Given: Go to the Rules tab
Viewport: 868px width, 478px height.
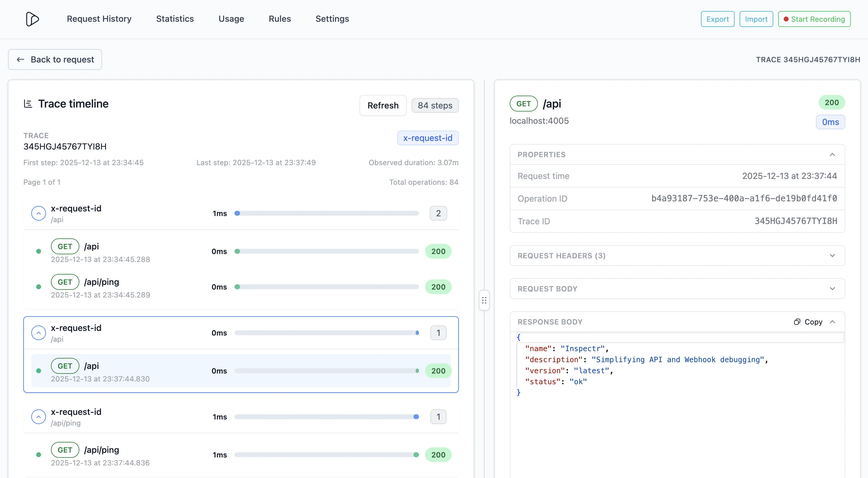Looking at the screenshot, I should coord(279,19).
